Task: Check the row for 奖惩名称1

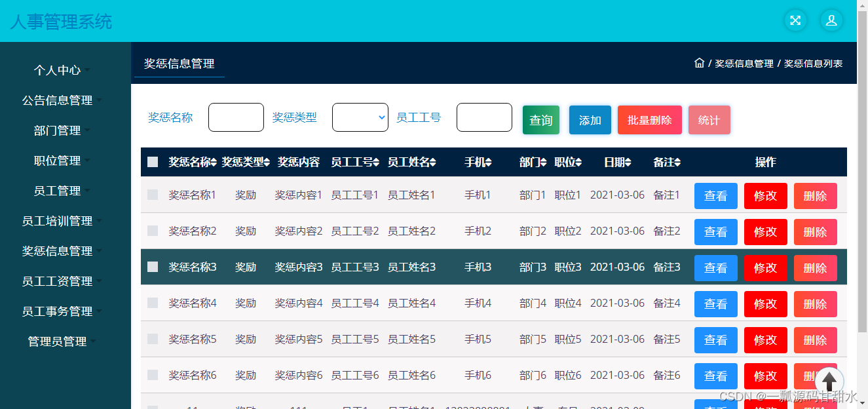Action: coord(153,195)
